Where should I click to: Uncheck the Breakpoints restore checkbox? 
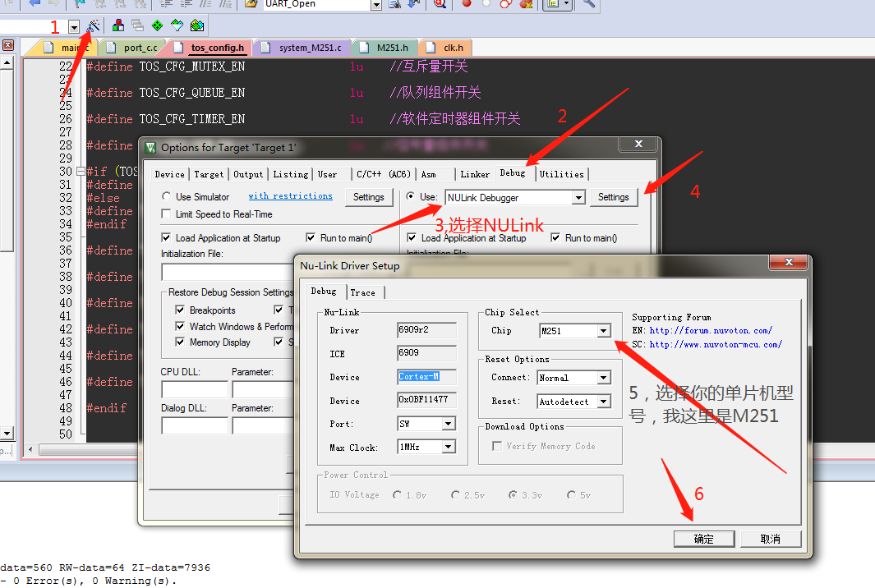[180, 310]
